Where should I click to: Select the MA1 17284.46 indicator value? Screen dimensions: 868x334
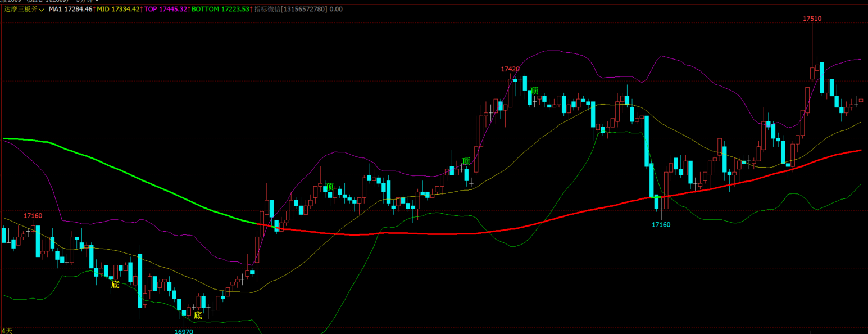[x=70, y=10]
